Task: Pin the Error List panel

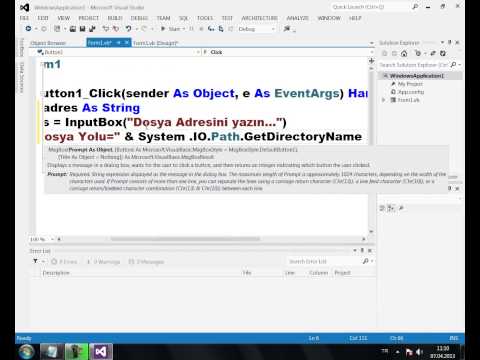Action: point(362,250)
